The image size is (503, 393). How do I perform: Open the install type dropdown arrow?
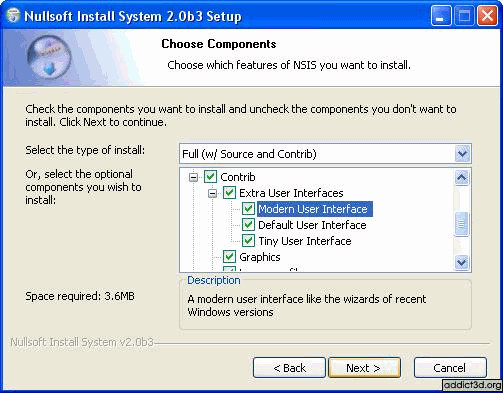click(x=462, y=154)
